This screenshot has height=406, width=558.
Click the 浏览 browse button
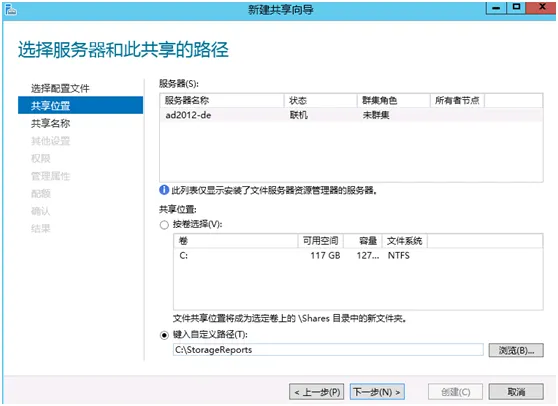516,350
